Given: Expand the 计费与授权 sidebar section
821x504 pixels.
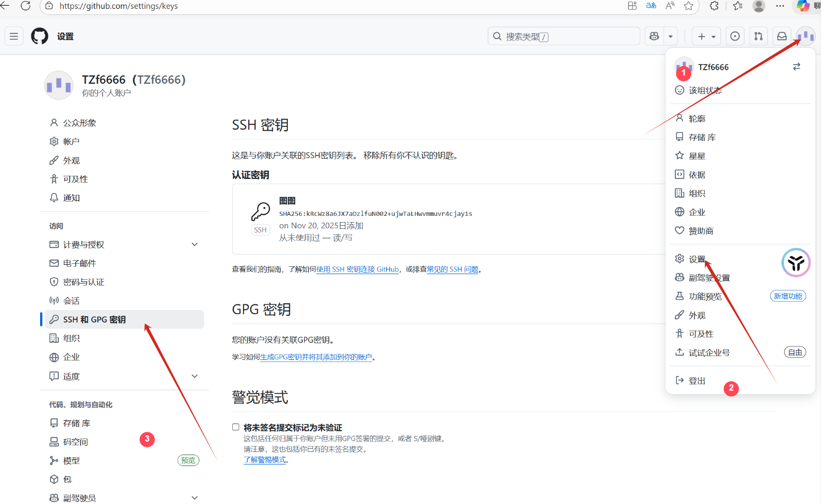Looking at the screenshot, I should click(x=194, y=244).
